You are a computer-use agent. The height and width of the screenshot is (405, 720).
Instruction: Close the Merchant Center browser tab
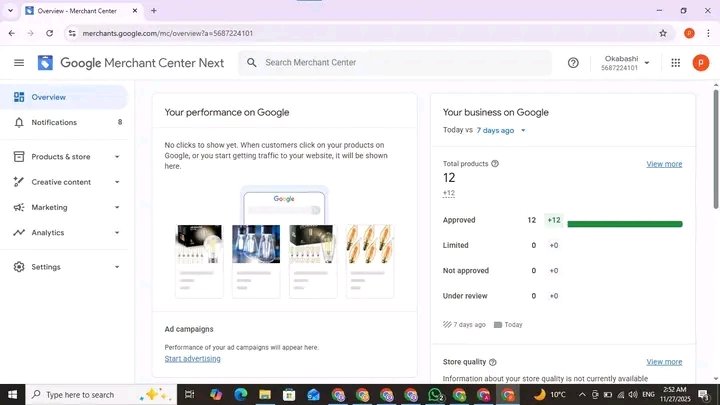(135, 11)
